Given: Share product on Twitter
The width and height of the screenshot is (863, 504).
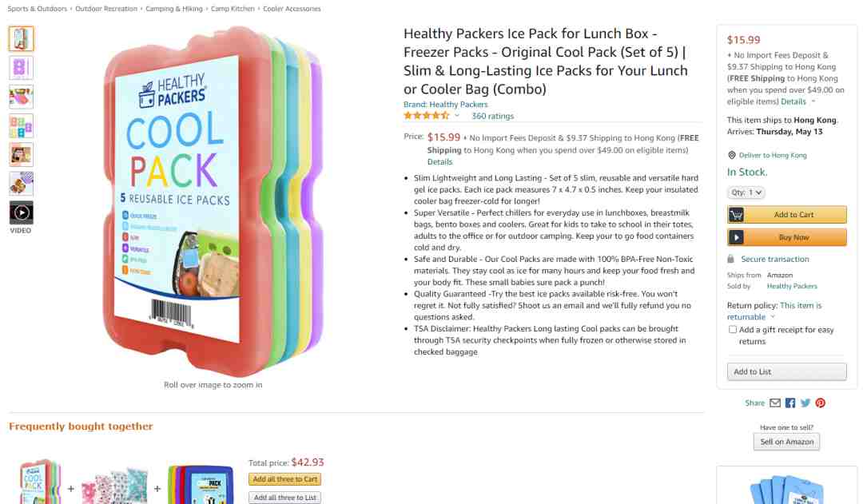Looking at the screenshot, I should tap(805, 403).
